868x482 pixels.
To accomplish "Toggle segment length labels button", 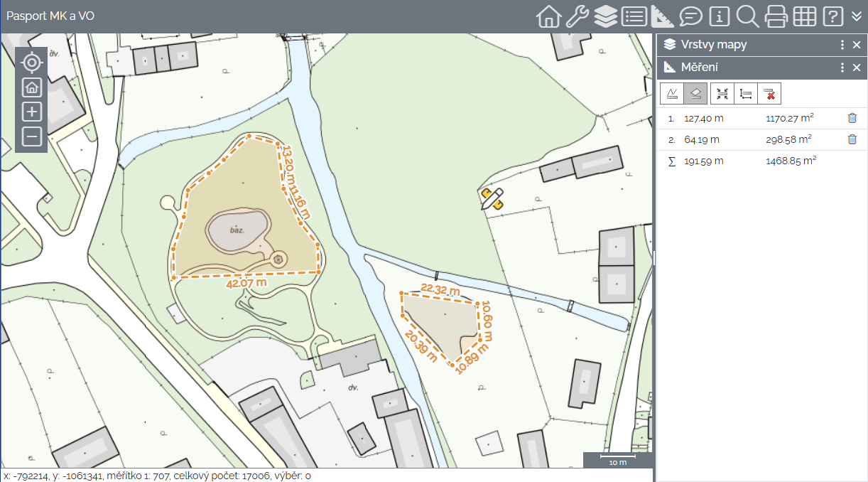I will click(x=746, y=94).
